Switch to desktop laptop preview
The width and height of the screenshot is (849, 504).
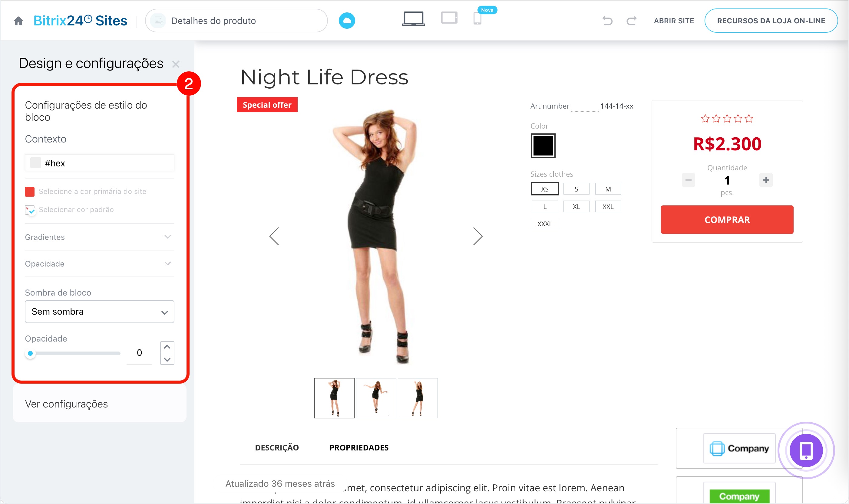coord(413,19)
